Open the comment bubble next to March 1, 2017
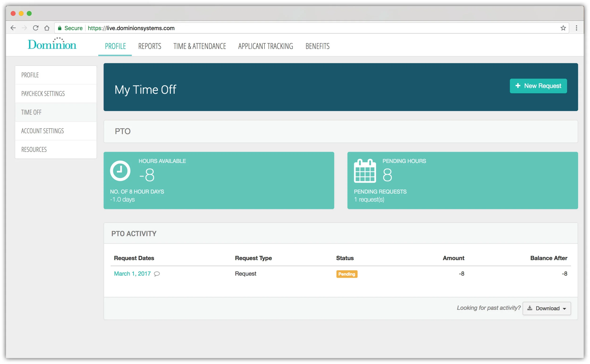 click(157, 274)
